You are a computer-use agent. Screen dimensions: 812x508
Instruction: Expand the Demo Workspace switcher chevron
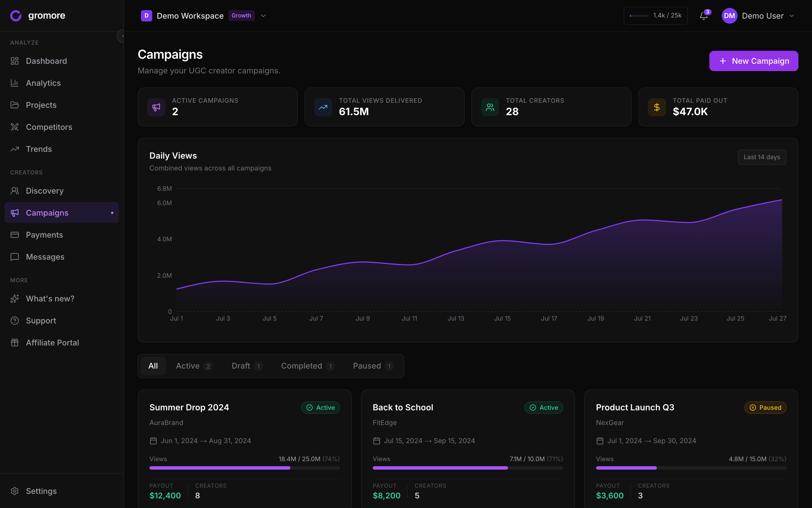[263, 16]
